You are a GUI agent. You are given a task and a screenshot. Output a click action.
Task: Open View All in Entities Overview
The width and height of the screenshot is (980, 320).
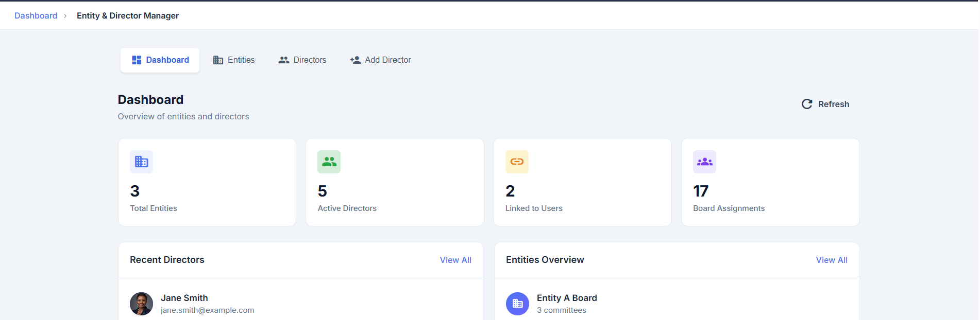(x=832, y=260)
